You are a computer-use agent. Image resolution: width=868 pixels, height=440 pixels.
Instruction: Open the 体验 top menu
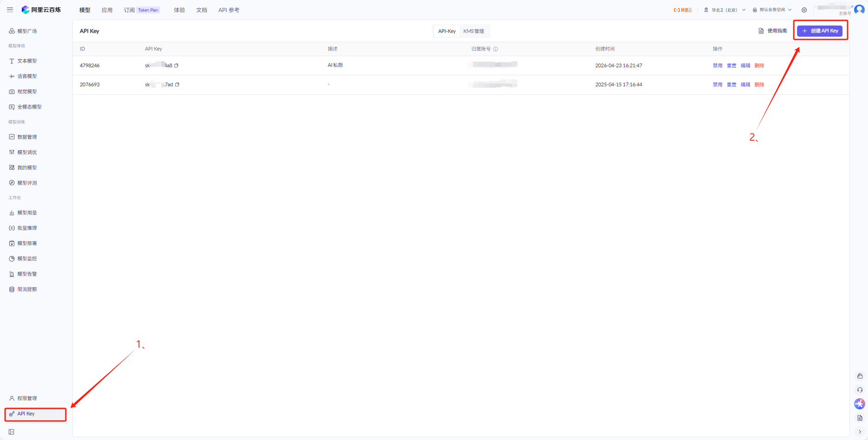(x=179, y=10)
